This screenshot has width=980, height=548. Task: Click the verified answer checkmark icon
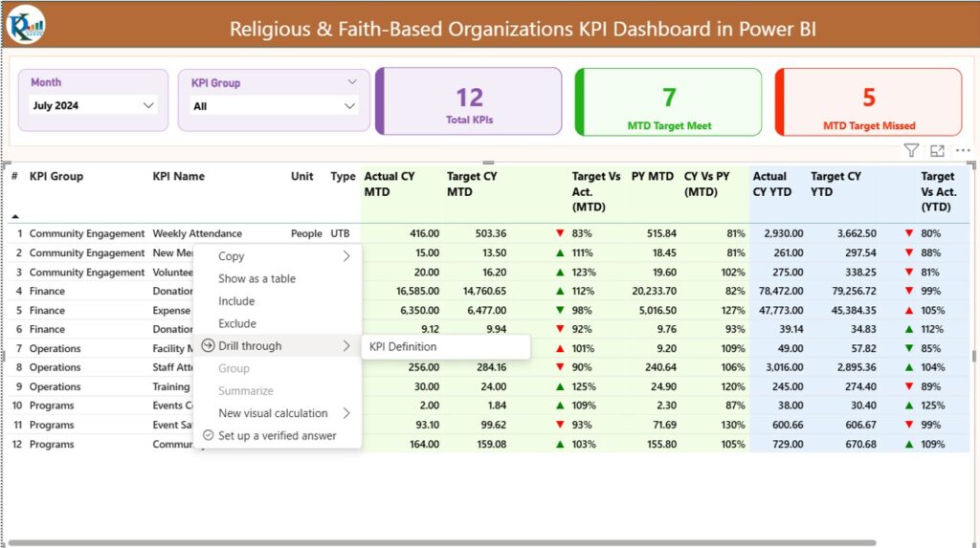[208, 435]
